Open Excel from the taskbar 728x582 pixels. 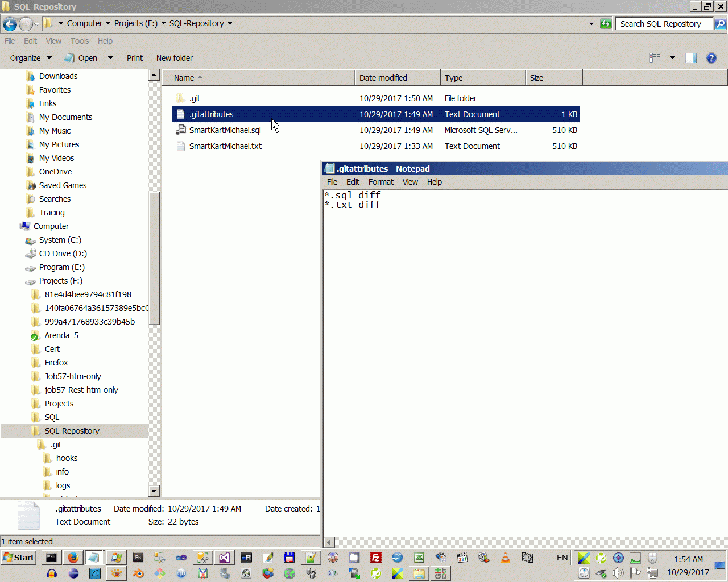[419, 558]
